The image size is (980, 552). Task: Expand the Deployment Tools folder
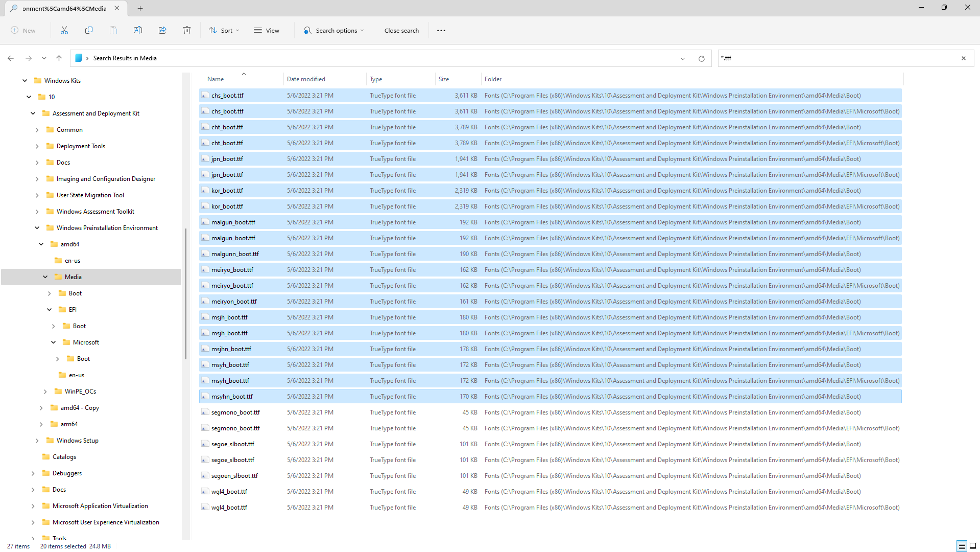pos(37,146)
